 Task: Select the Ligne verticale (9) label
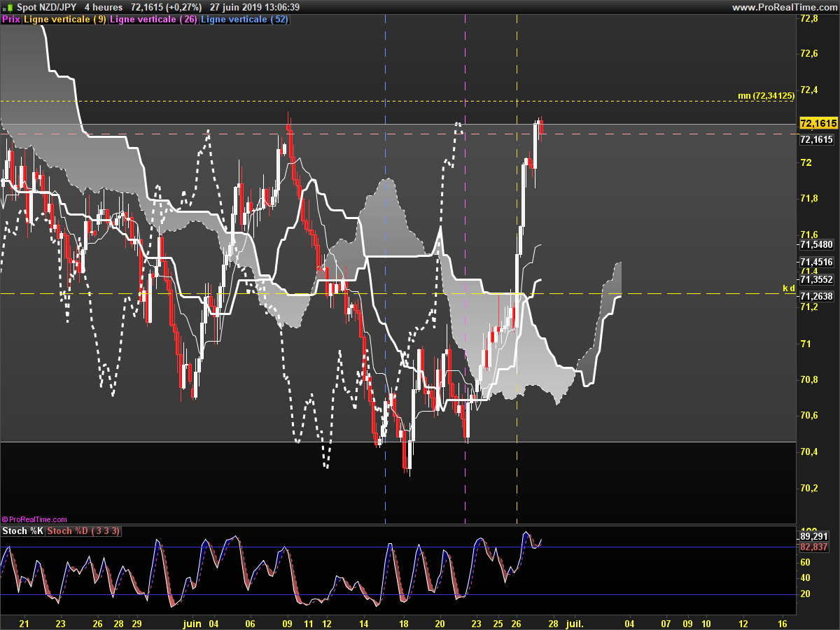(65, 20)
